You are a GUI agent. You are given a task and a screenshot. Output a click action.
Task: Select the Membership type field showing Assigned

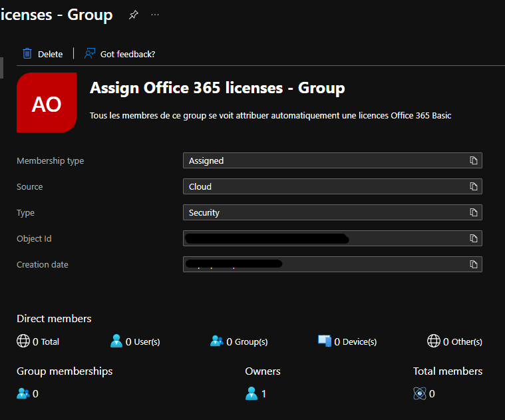(x=333, y=160)
